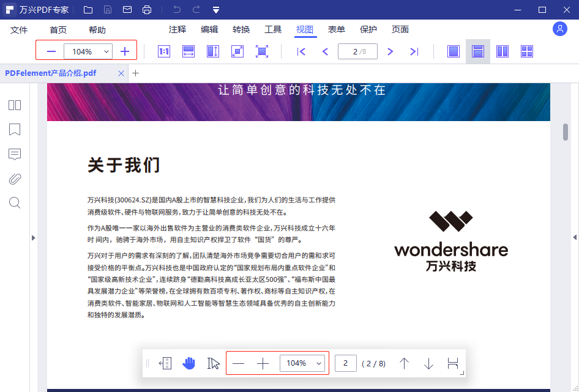579x392 pixels.
Task: Open the 文件 menu
Action: pyautogui.click(x=19, y=29)
